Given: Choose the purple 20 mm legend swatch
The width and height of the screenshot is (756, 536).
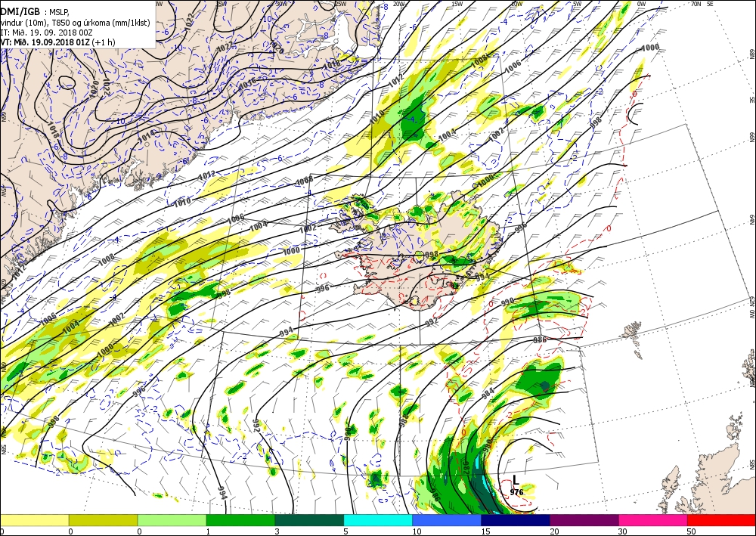Looking at the screenshot, I should pyautogui.click(x=584, y=519).
